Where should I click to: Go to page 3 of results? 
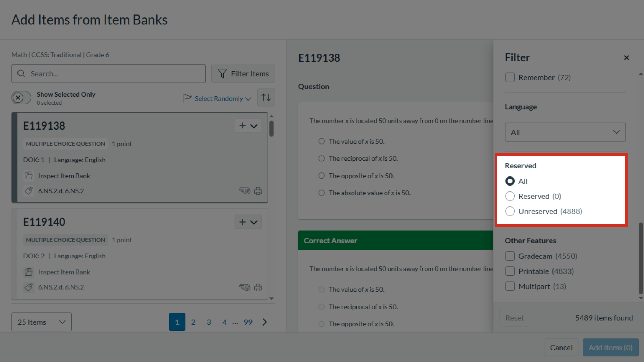[209, 322]
